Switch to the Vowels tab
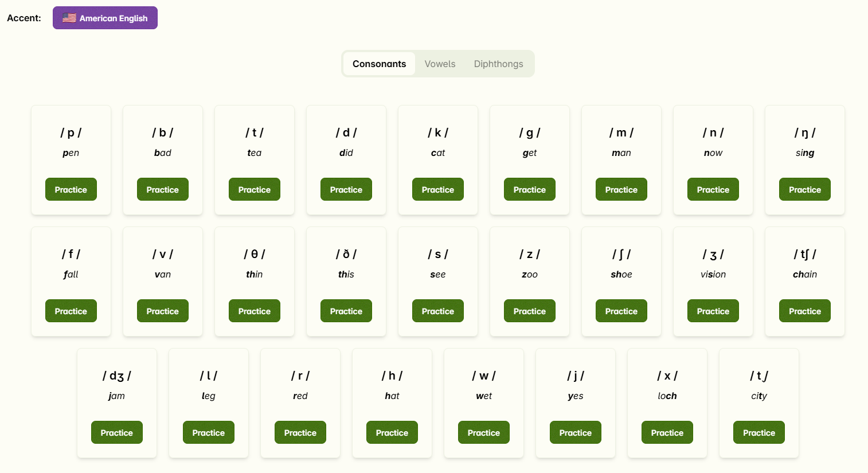This screenshot has width=868, height=473. click(440, 64)
